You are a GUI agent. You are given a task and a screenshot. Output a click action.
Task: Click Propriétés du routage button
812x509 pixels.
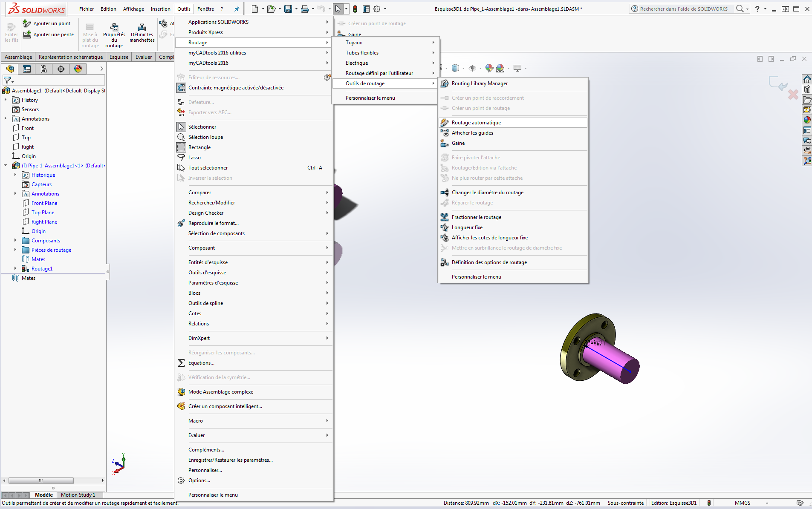click(x=114, y=36)
